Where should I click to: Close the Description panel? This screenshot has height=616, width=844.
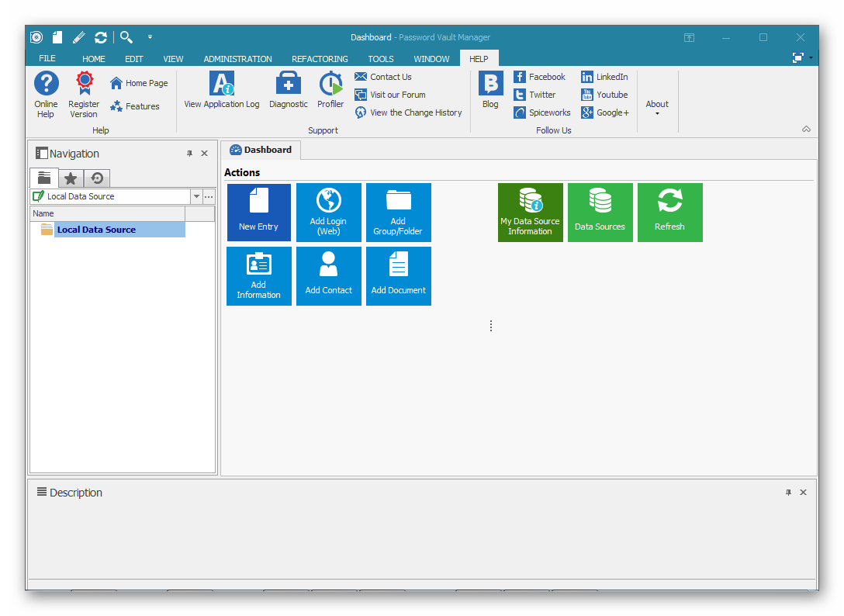pos(804,493)
